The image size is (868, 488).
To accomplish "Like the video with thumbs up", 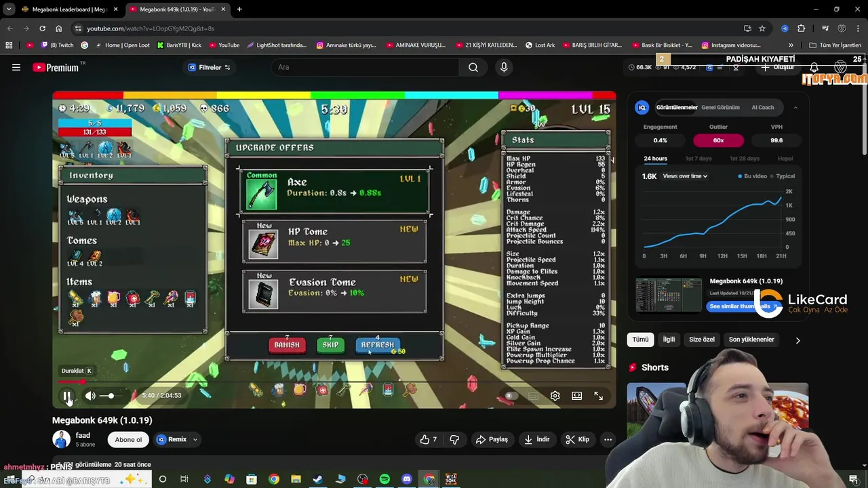I will point(429,439).
